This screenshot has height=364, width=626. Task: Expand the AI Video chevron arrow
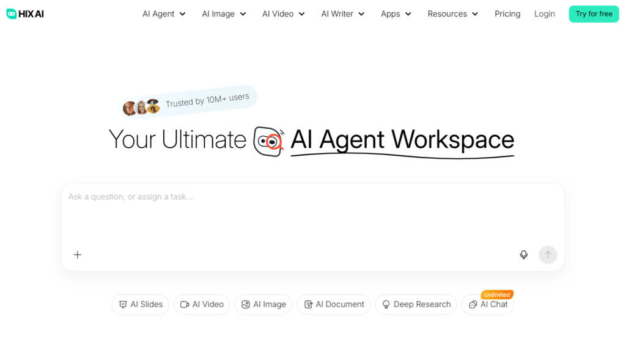pos(302,14)
